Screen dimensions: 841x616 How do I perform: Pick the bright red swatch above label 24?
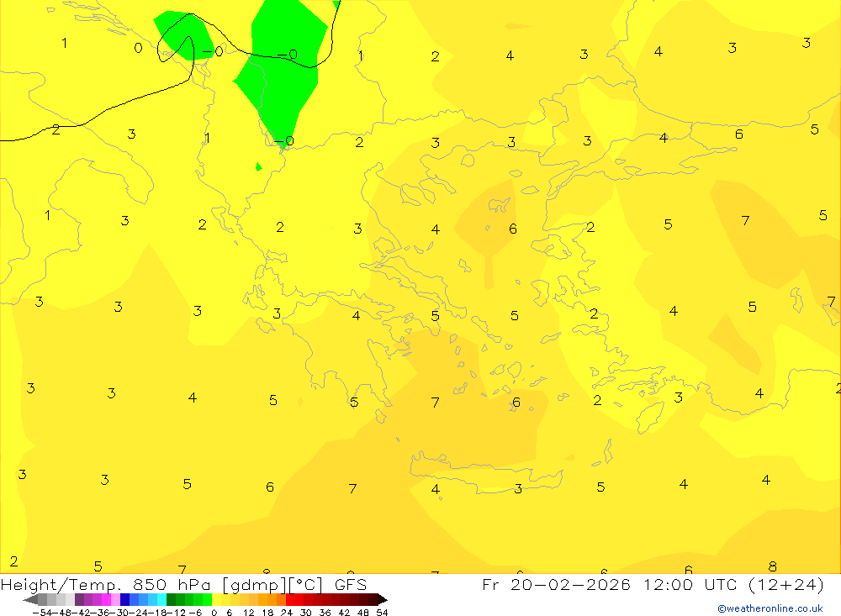click(x=290, y=599)
